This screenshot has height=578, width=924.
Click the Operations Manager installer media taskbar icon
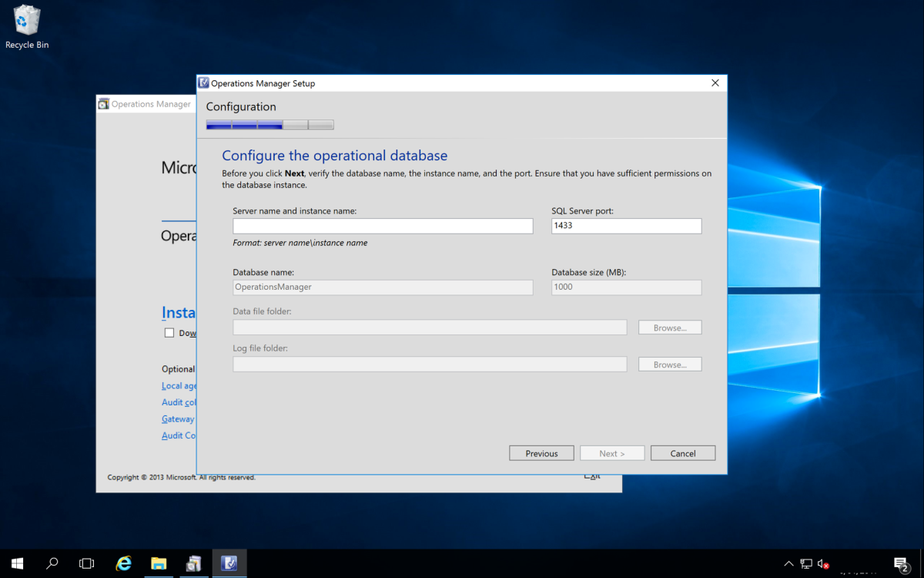coord(193,563)
